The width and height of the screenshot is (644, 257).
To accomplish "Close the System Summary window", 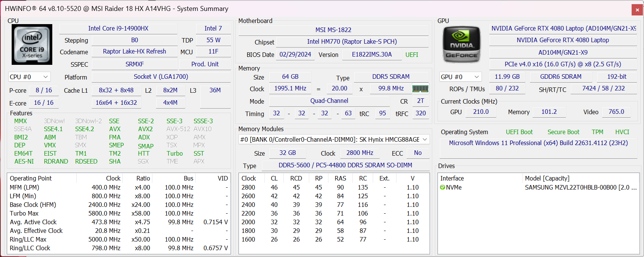I will (x=637, y=10).
